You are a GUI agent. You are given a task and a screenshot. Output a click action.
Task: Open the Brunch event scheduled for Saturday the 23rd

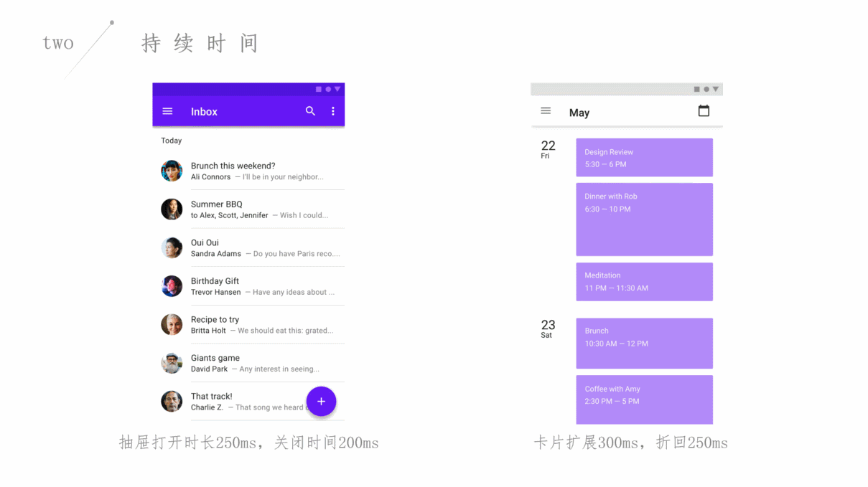644,343
